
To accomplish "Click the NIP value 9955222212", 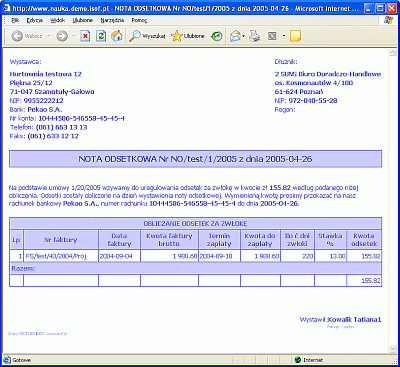I will (43, 101).
